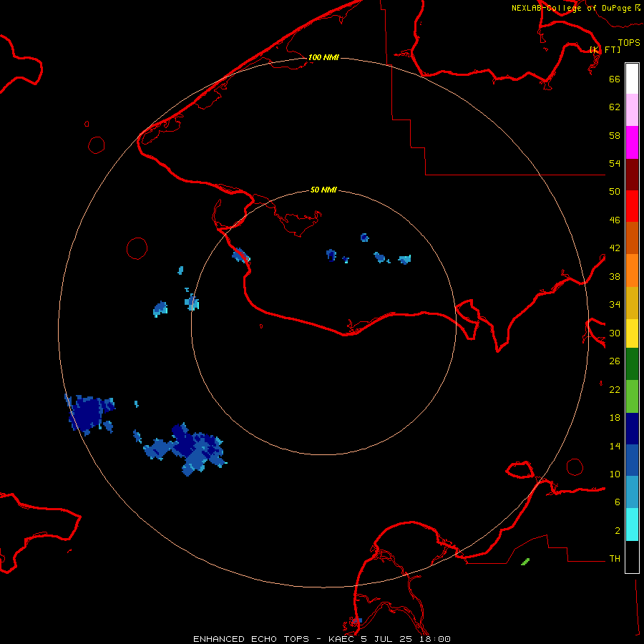
Task: Click the bright yellow legend swatch
Action: [632, 333]
